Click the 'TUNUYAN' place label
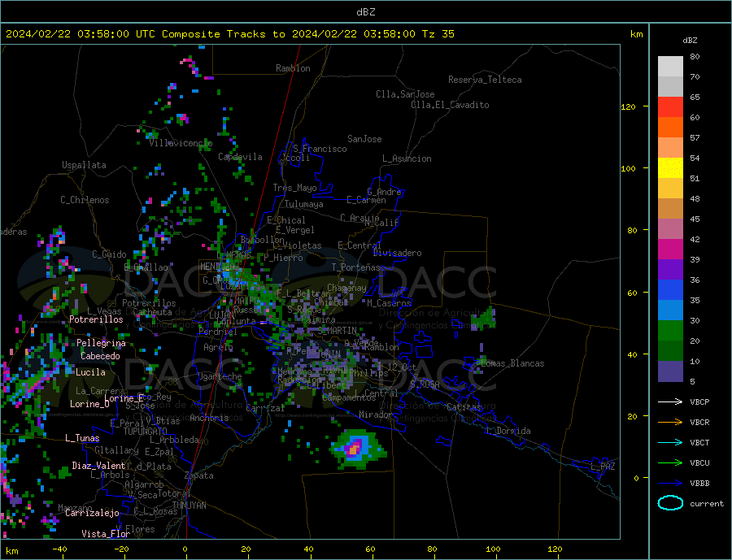 189,506
